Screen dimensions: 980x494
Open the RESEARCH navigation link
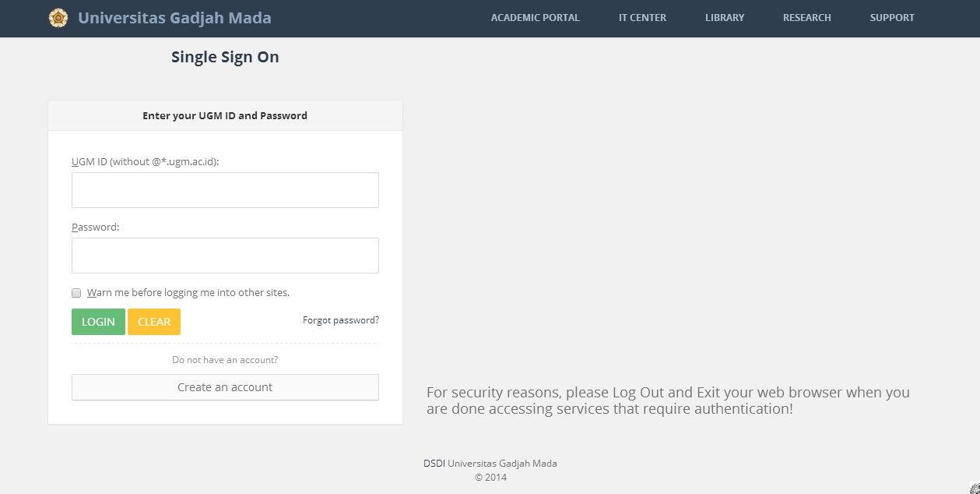(x=807, y=18)
